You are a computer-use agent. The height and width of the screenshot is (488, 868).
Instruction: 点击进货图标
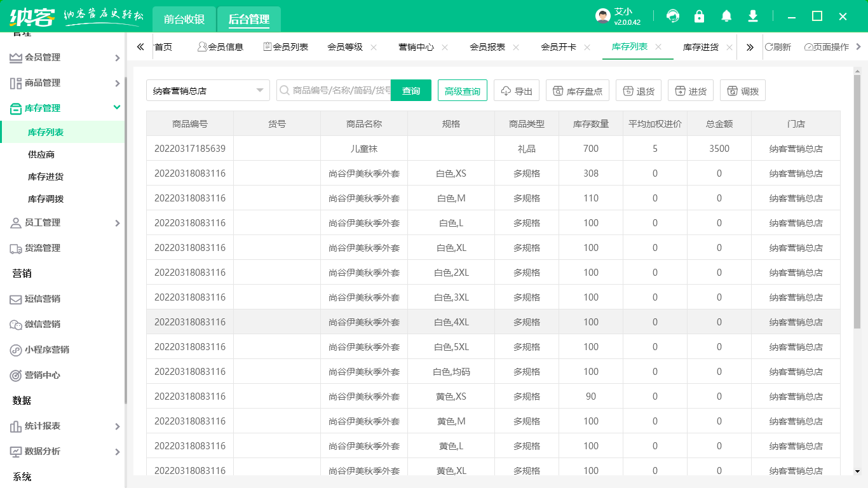tap(691, 90)
